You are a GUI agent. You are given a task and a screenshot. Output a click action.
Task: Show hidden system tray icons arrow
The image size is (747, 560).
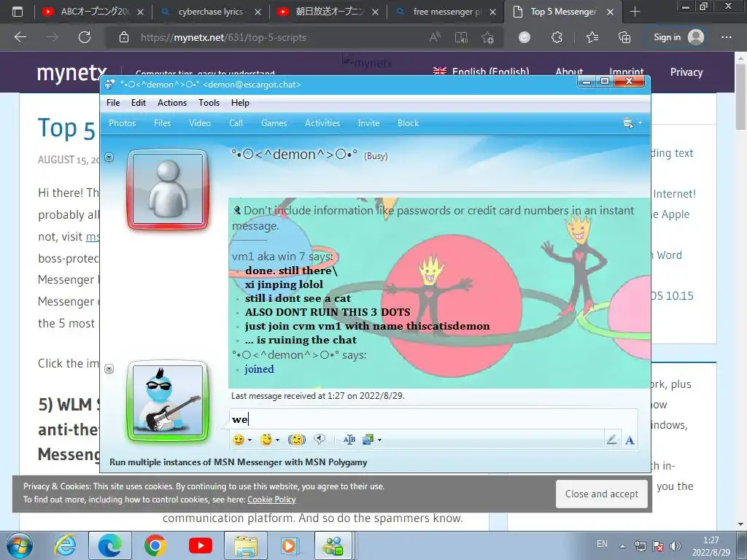click(622, 545)
